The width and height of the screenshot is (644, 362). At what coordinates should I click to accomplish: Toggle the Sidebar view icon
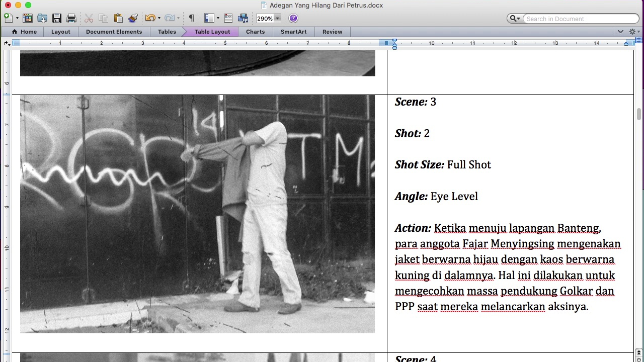pos(209,18)
